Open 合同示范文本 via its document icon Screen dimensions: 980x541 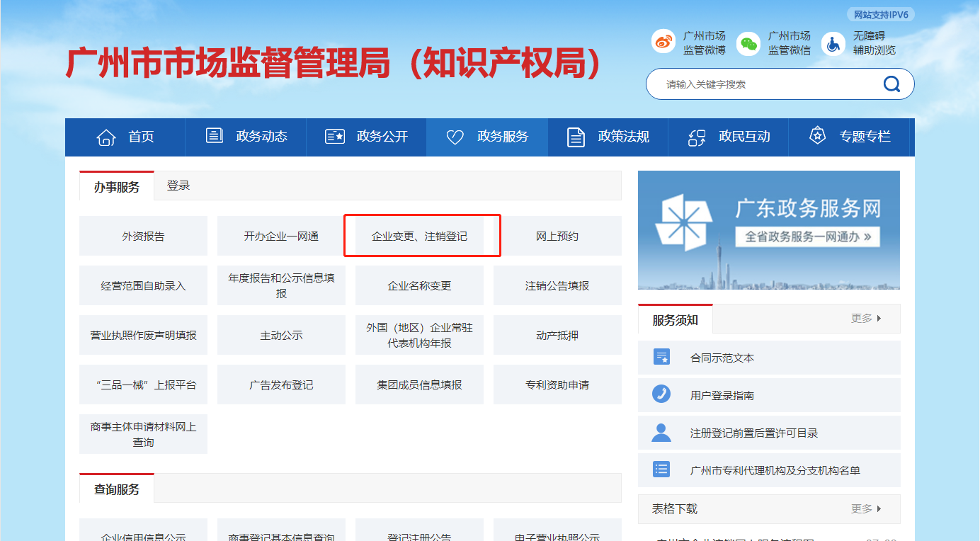coord(661,358)
